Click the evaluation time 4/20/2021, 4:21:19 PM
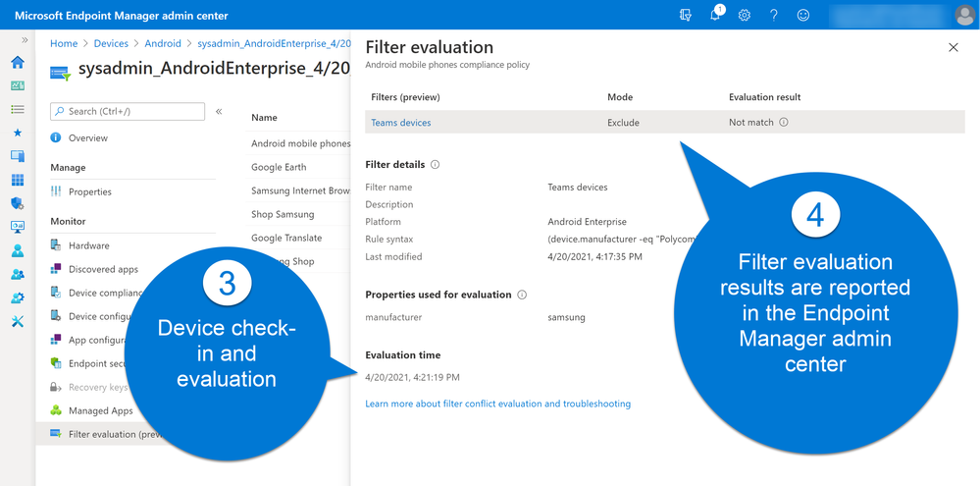Screen dimensions: 980x486 click(412, 377)
